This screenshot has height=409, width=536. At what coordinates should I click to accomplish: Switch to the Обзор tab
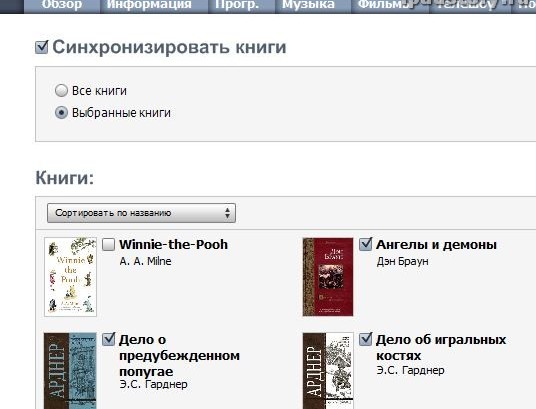pos(62,5)
